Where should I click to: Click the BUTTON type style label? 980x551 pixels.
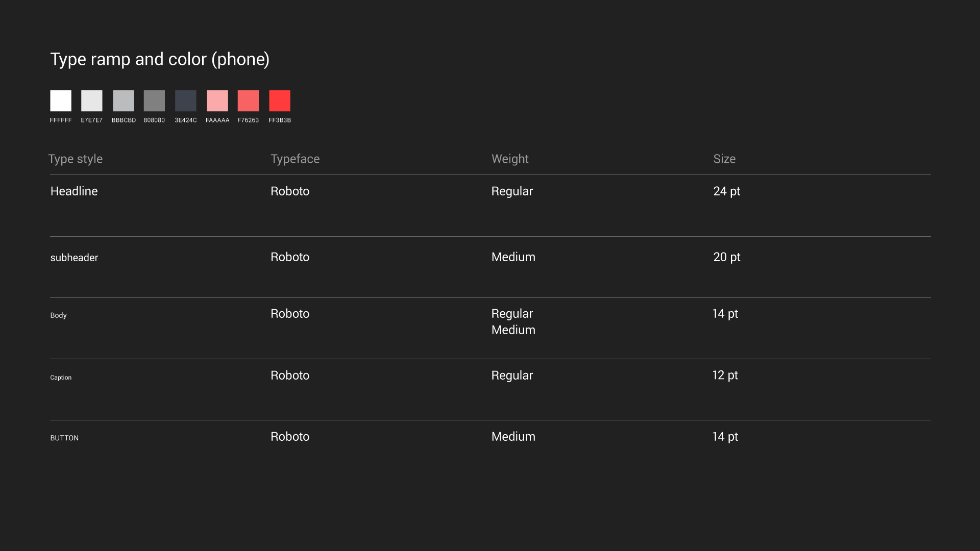pos(64,438)
